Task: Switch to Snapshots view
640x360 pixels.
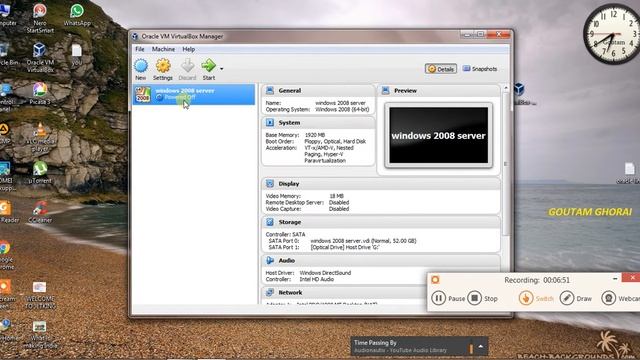Action: [480, 69]
